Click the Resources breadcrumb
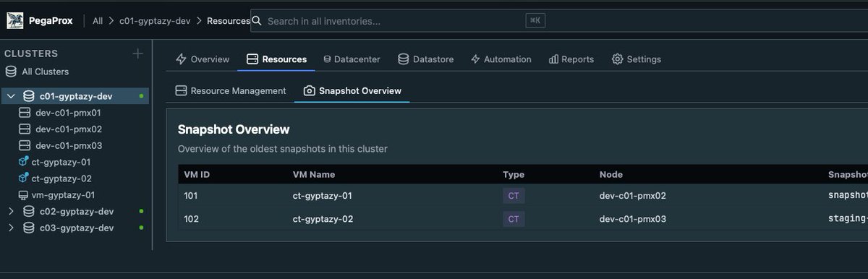 coord(229,21)
